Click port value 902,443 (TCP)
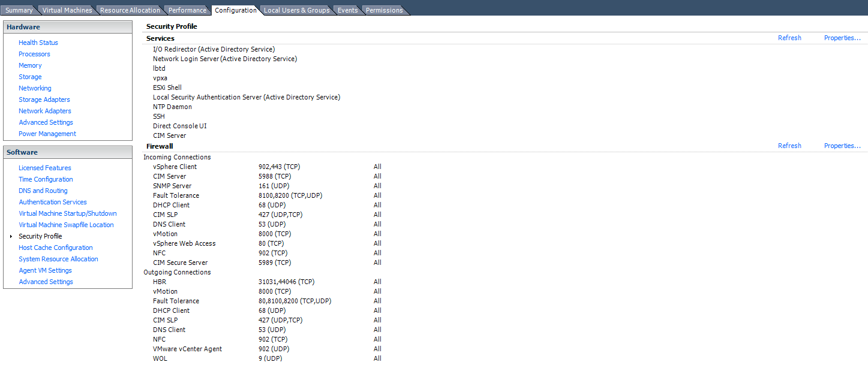868x365 pixels. point(279,167)
